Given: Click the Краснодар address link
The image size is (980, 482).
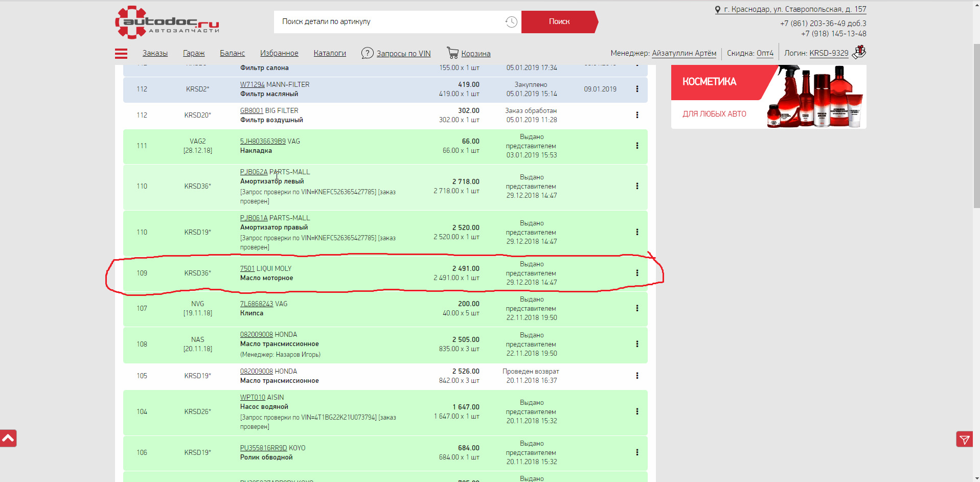Looking at the screenshot, I should 795,9.
